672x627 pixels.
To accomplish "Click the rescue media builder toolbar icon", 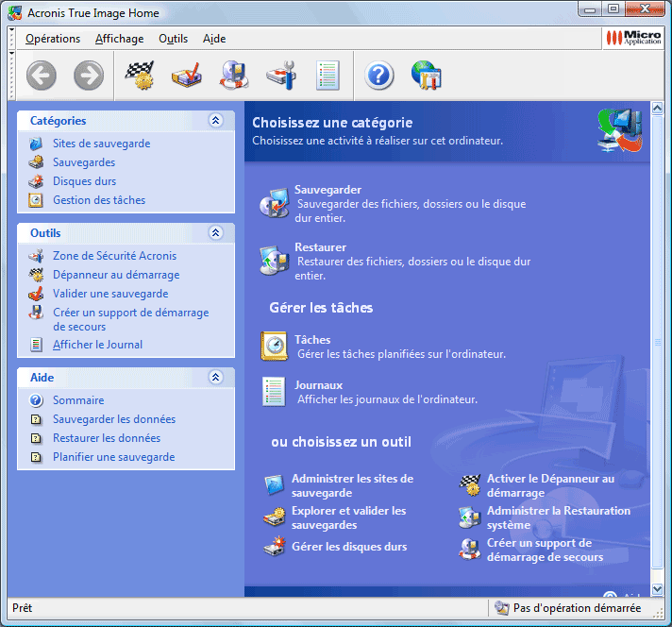I will [234, 75].
